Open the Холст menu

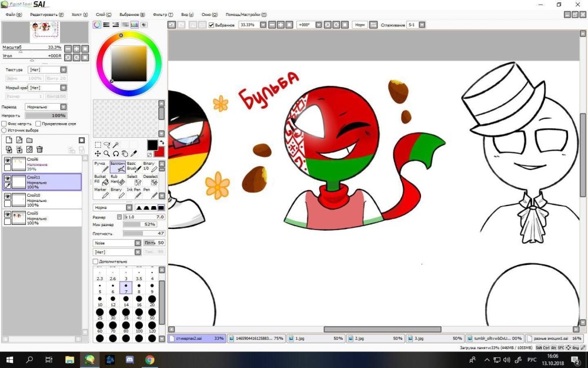pyautogui.click(x=79, y=15)
